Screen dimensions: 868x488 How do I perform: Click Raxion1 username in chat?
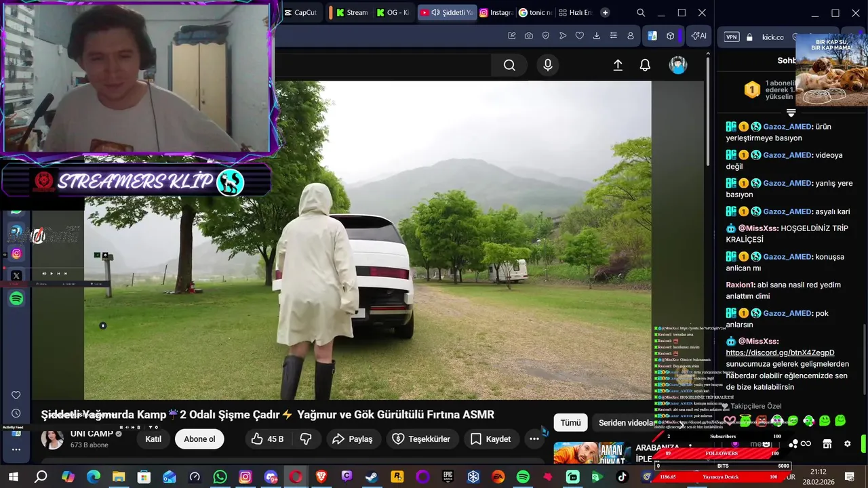click(x=740, y=285)
